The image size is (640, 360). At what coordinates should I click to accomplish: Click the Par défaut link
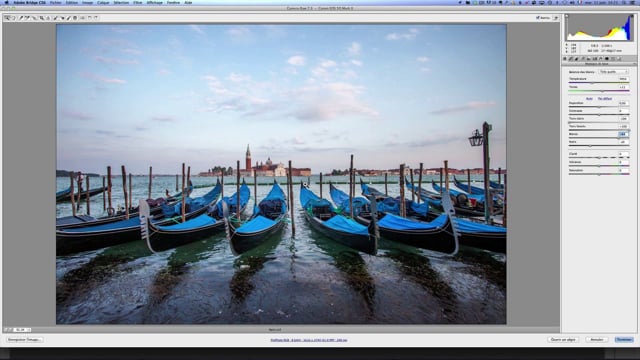pyautogui.click(x=605, y=99)
